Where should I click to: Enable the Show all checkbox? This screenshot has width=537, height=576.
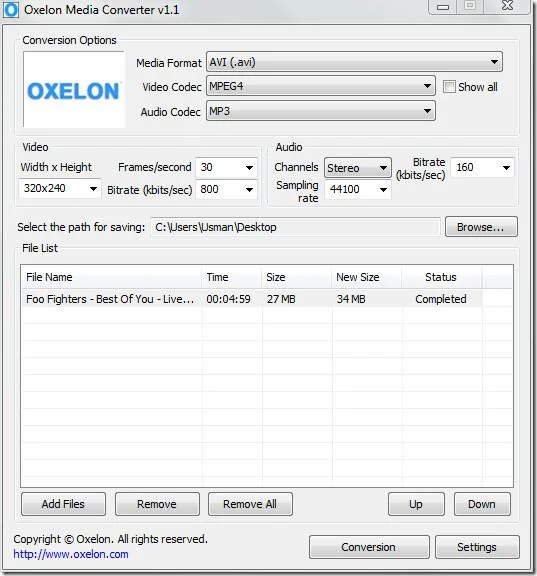click(x=449, y=87)
